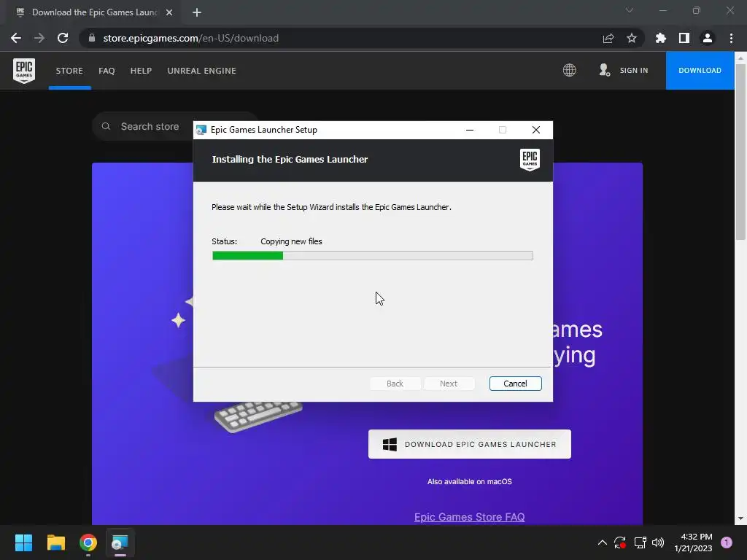
Task: Click the installer icon in the taskbar
Action: pyautogui.click(x=120, y=542)
